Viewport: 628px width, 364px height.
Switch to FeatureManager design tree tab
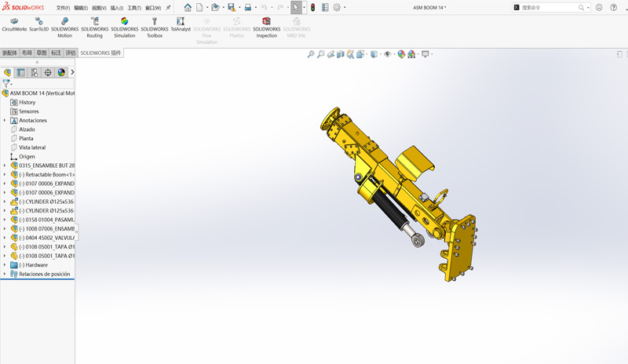(x=7, y=72)
